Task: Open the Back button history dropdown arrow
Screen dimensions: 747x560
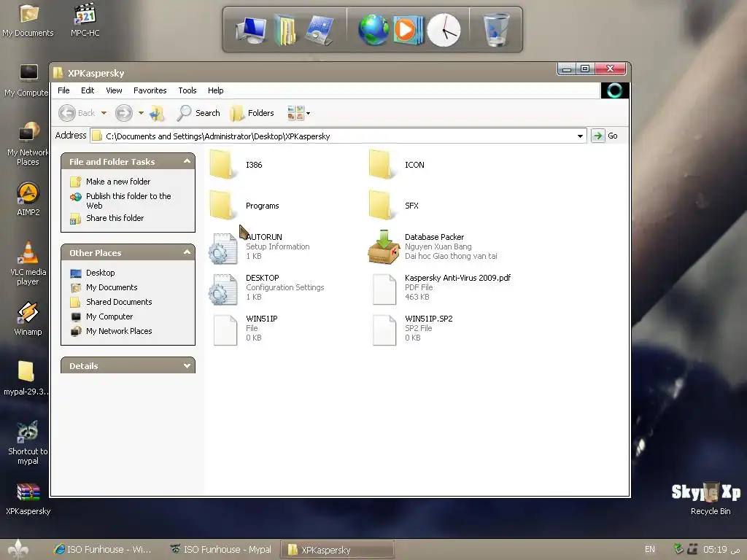Action: pyautogui.click(x=104, y=113)
